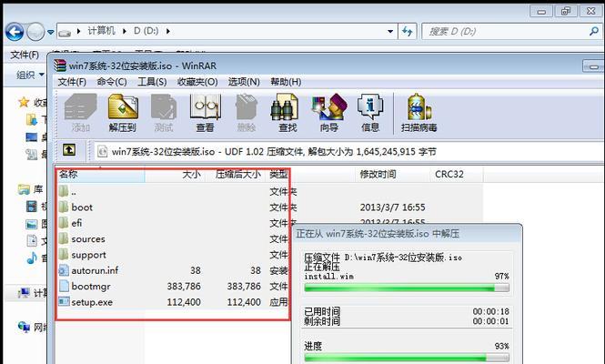The image size is (605, 364).
Task: Click the 计算机 breadcrumb in address bar
Action: coord(102,31)
